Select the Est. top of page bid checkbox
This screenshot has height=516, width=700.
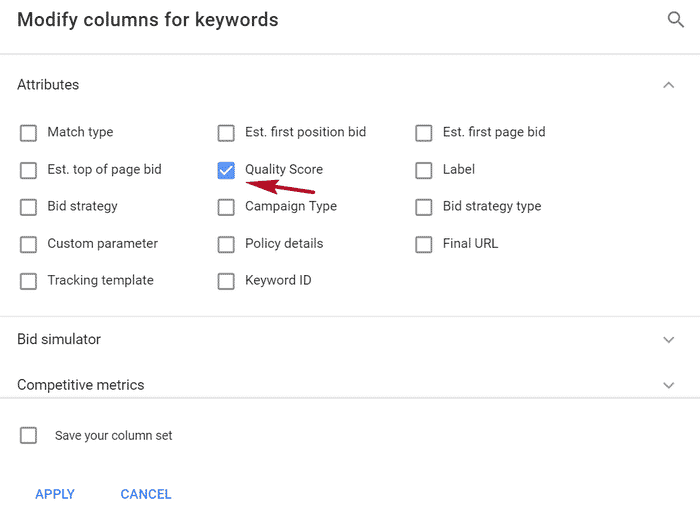coord(29,170)
